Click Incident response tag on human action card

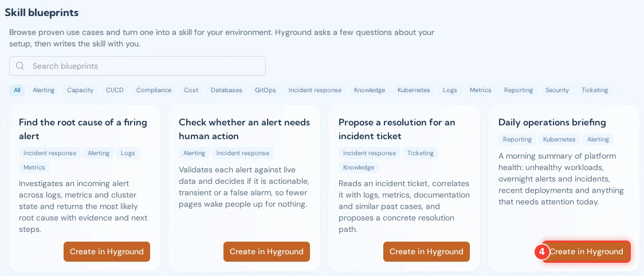point(243,153)
